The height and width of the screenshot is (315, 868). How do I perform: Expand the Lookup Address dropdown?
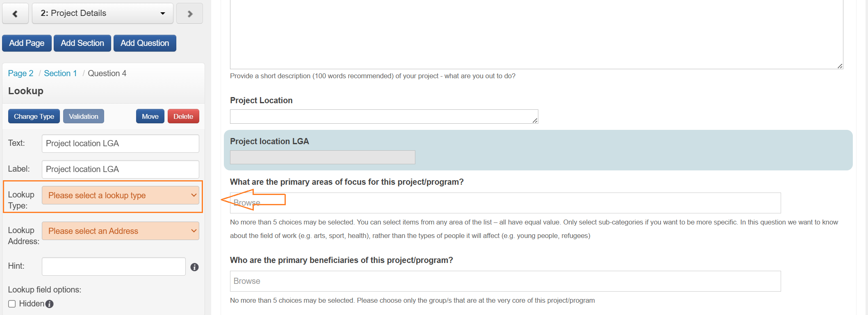point(120,231)
